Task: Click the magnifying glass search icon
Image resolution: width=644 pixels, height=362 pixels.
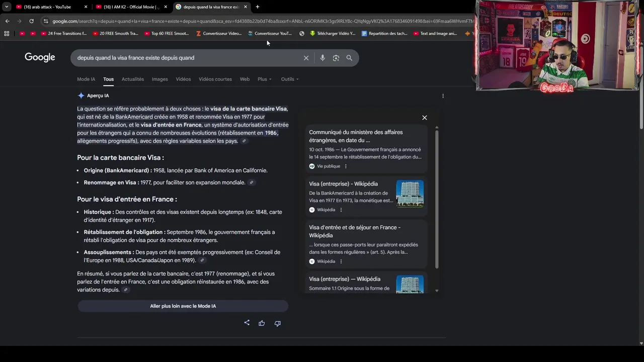Action: point(349,58)
